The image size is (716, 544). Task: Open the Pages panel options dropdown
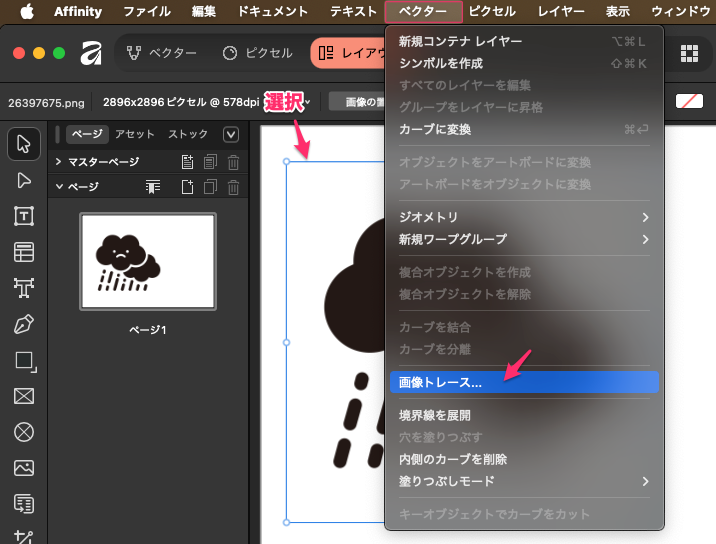tap(231, 134)
